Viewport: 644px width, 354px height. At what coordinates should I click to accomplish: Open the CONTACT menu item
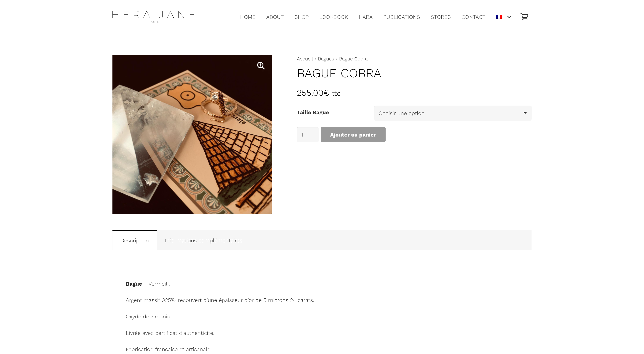(x=473, y=17)
